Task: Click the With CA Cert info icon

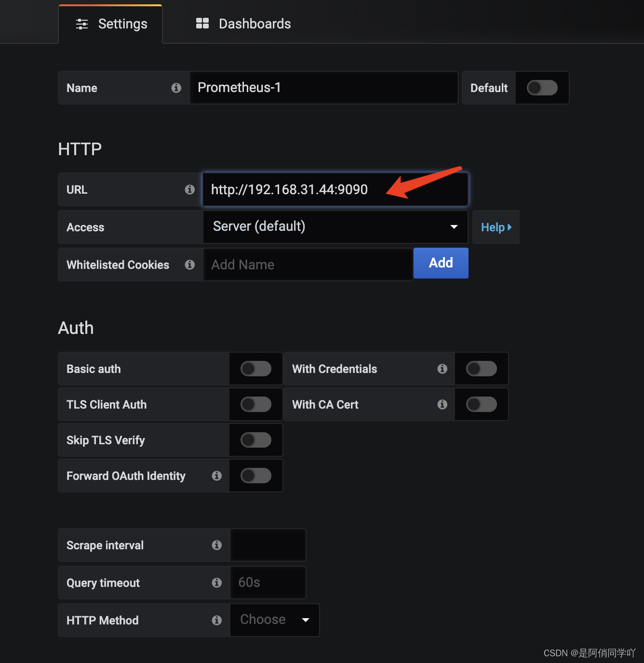Action: 443,404
